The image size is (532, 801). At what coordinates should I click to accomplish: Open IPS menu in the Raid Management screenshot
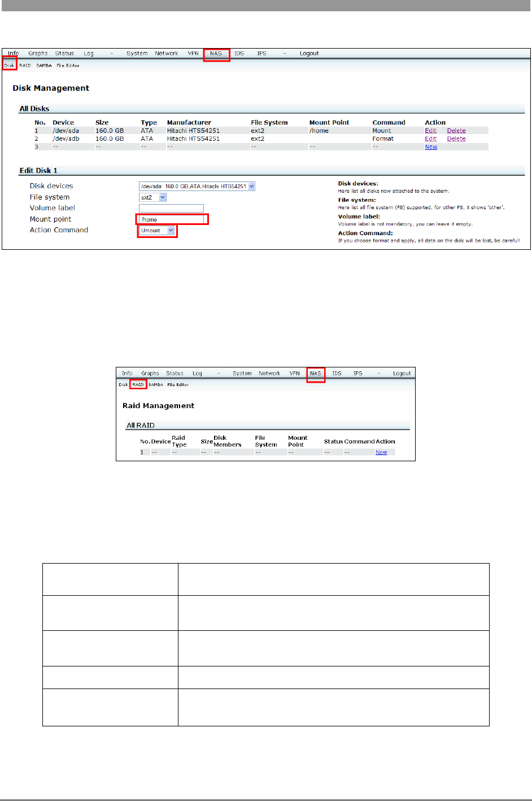click(358, 374)
